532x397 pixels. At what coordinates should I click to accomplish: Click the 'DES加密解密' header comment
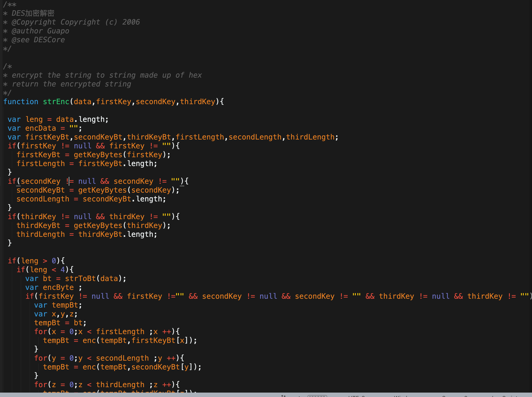33,13
